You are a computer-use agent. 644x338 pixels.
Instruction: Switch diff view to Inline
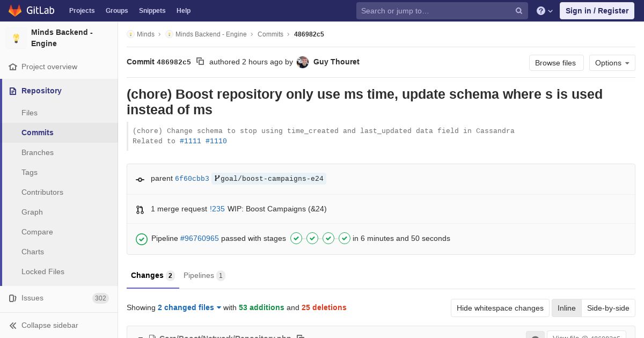click(566, 308)
